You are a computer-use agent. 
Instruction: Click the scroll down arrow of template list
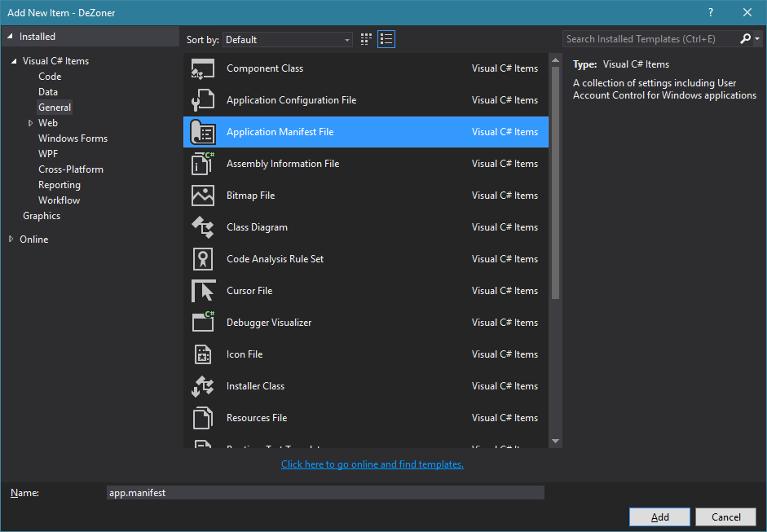click(x=555, y=441)
